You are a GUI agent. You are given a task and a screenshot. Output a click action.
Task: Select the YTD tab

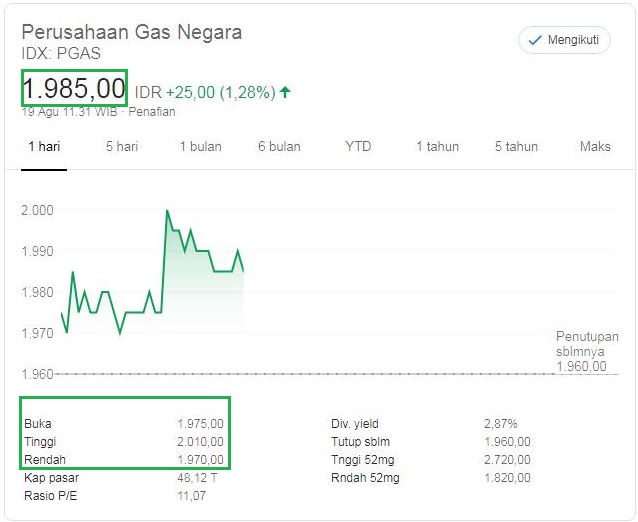point(358,146)
